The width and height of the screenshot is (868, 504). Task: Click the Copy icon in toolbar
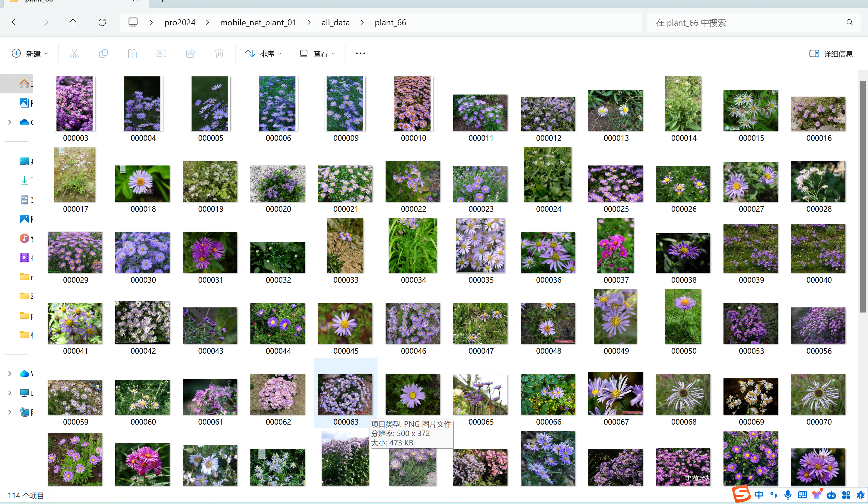[x=103, y=53]
